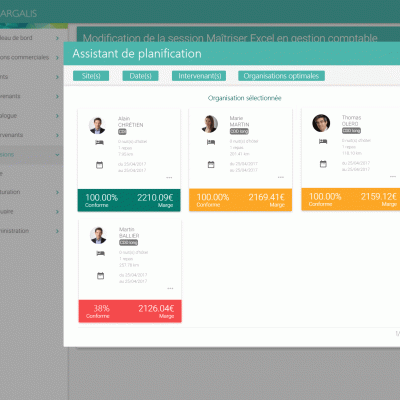Click the CDD long badge under Thomas Olerd
The width and height of the screenshot is (400, 400).
click(351, 131)
